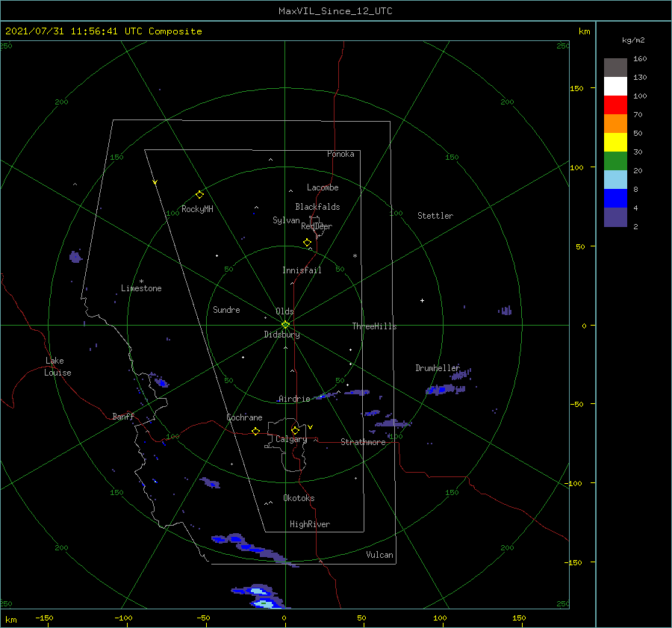Image resolution: width=672 pixels, height=628 pixels.
Task: Click the HighRiver town label
Action: tap(310, 524)
